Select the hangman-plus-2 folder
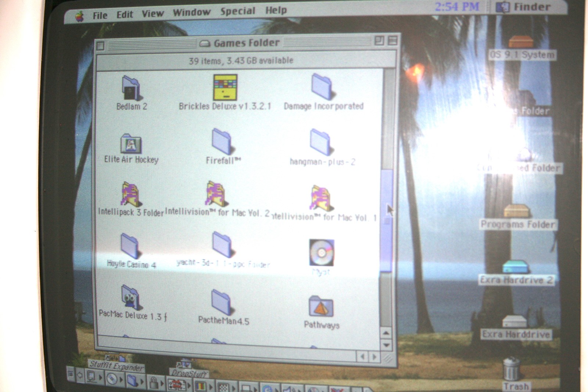This screenshot has height=392, width=588. pos(321,142)
